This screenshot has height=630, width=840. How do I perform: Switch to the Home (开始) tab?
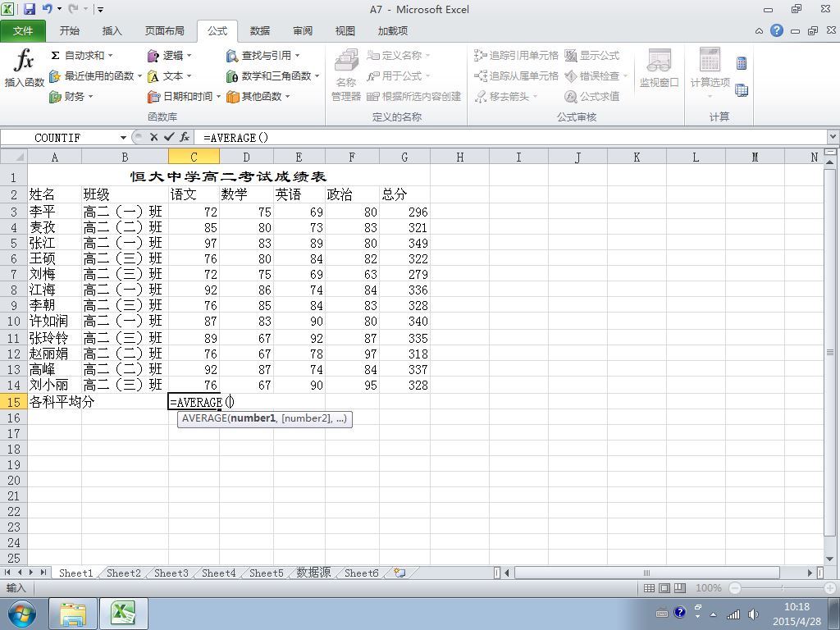pos(69,31)
